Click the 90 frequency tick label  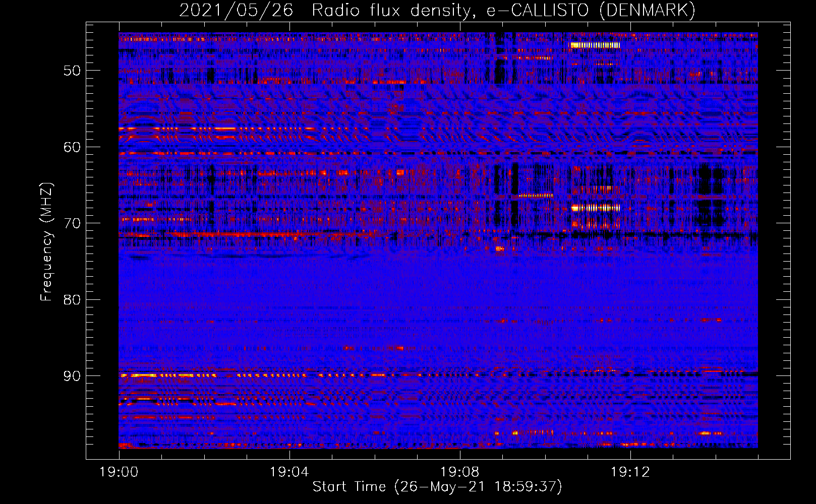(x=72, y=376)
